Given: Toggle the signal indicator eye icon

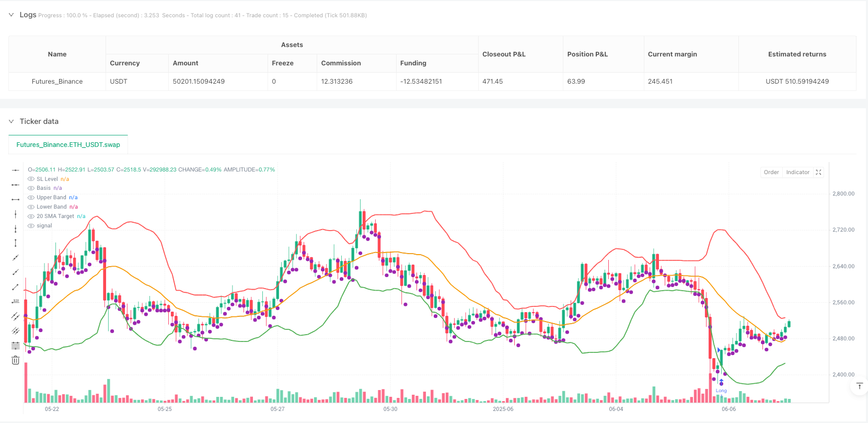Looking at the screenshot, I should [31, 226].
